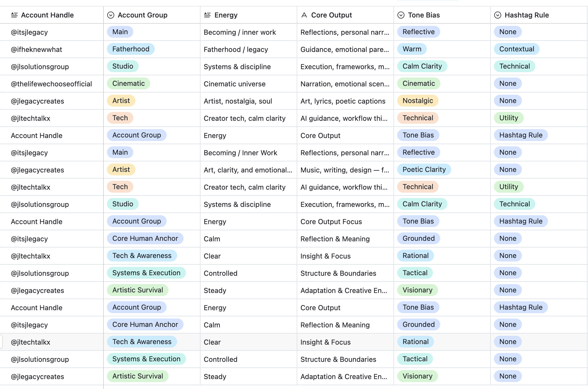
Task: Click the Grounded tone tag for @itsjlegacy
Action: (418, 238)
